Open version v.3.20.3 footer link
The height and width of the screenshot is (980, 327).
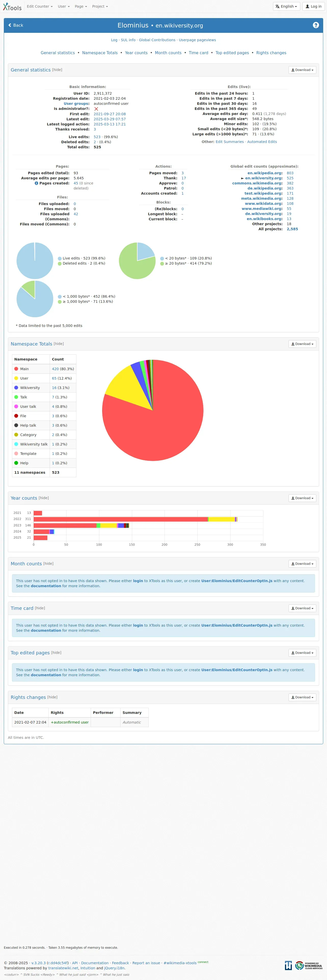coord(38,963)
